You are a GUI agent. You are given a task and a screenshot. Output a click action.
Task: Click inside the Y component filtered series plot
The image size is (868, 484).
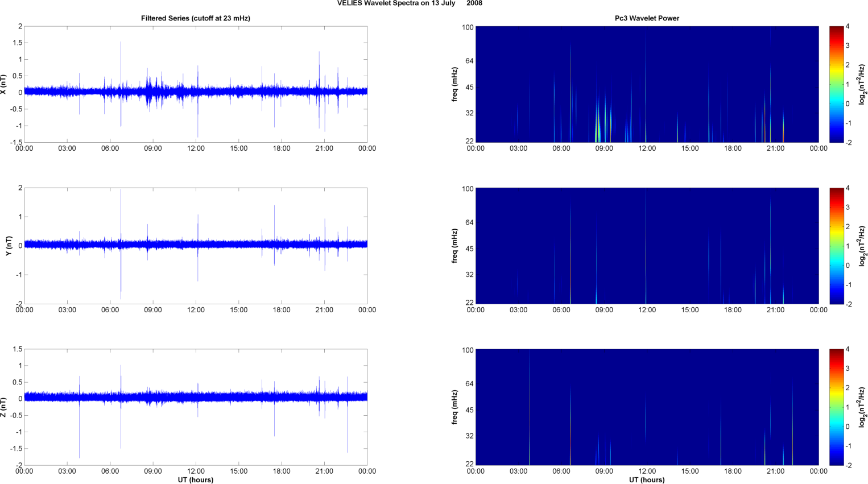[196, 246]
